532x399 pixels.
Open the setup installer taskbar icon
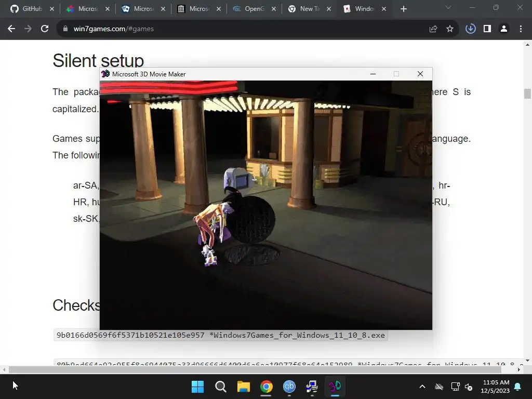pos(312,387)
